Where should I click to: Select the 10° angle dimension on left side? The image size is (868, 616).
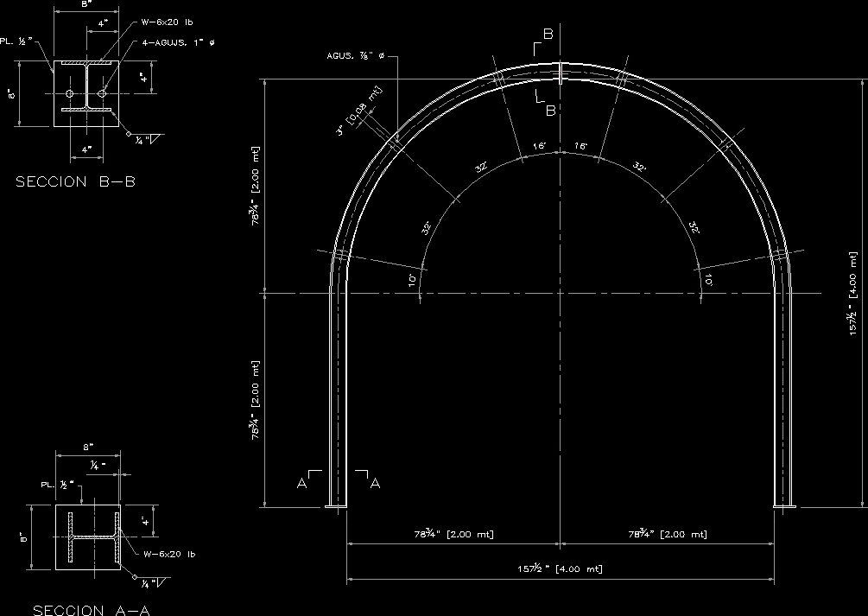pyautogui.click(x=413, y=280)
